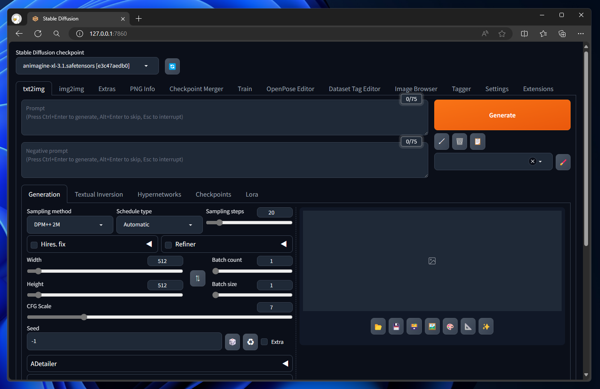Switch to the Lora tab
This screenshot has width=600, height=389.
[252, 194]
